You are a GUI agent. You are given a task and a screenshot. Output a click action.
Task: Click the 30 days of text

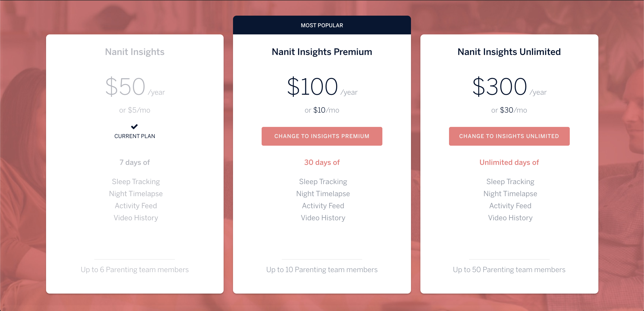(322, 162)
